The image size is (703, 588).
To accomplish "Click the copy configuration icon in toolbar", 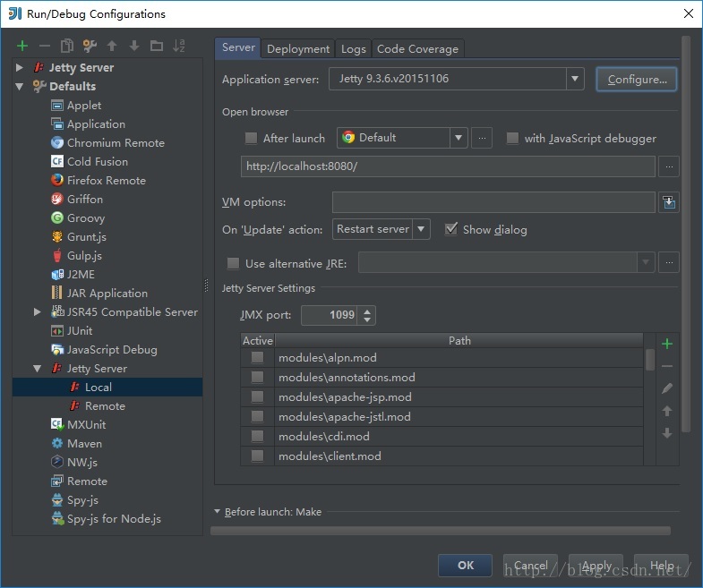I will pyautogui.click(x=67, y=46).
